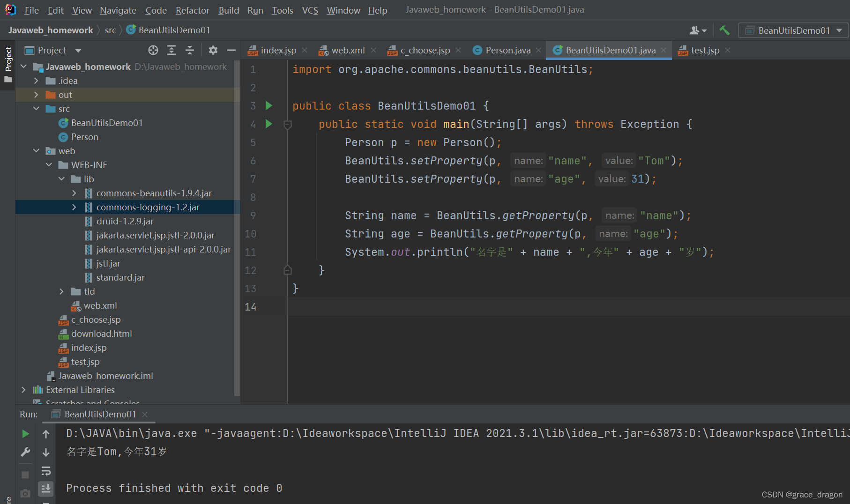Click the camera dump threads icon
This screenshot has height=504, width=850.
click(25, 493)
